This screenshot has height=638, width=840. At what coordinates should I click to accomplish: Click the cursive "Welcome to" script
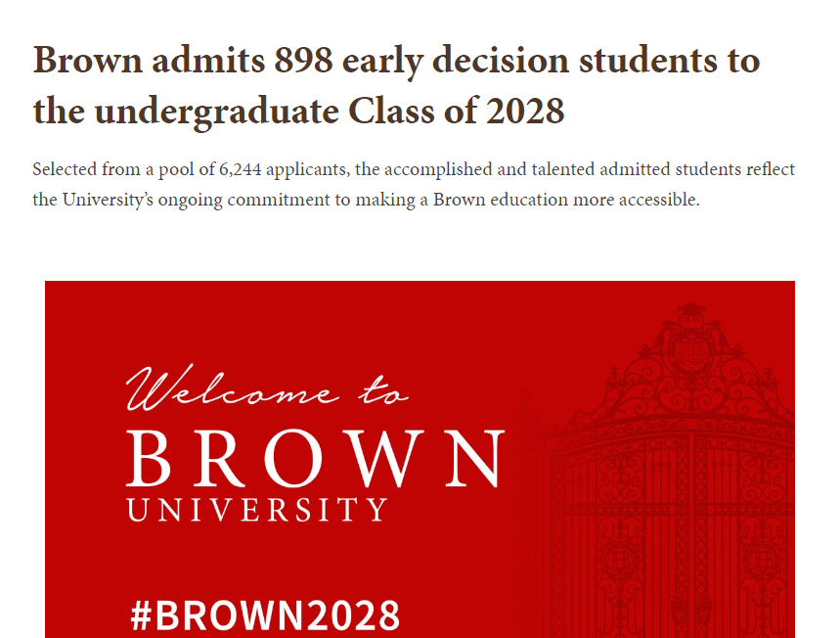267,387
